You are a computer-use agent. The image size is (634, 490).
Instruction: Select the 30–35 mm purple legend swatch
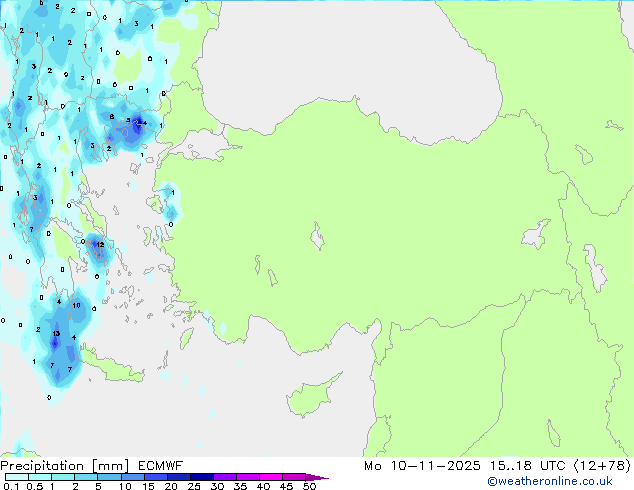tap(225, 477)
